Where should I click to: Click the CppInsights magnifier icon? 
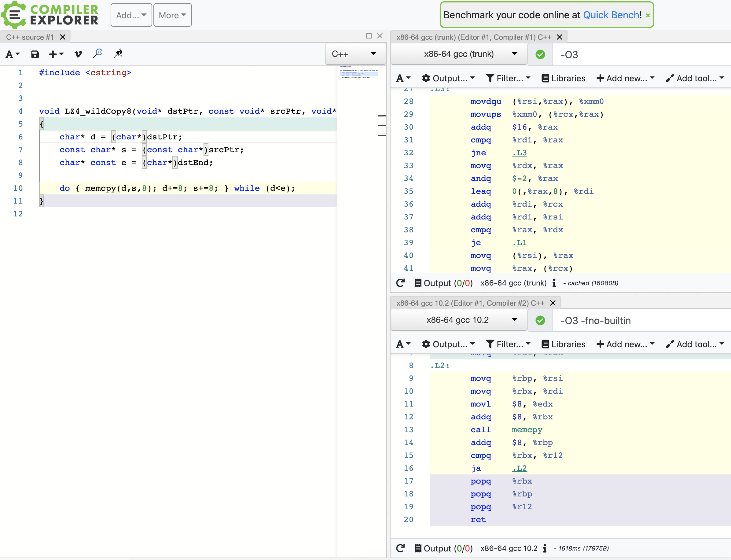[98, 53]
